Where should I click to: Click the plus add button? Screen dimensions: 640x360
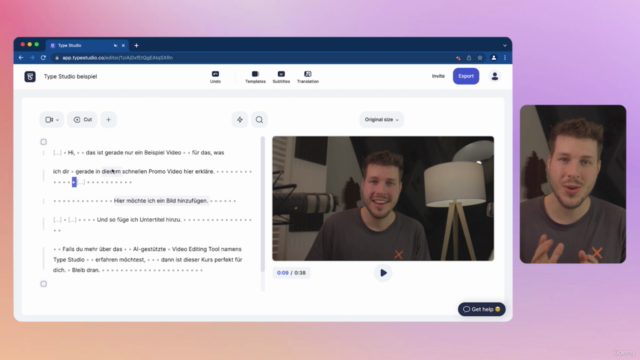(x=109, y=120)
